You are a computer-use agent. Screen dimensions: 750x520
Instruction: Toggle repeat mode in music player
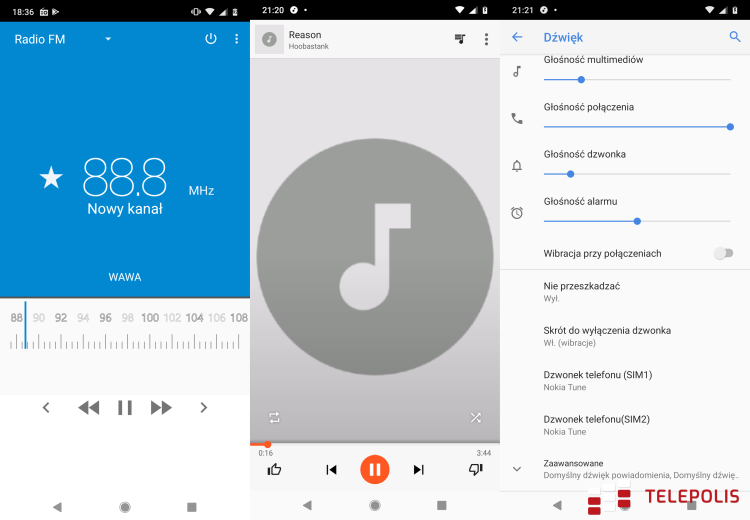(274, 418)
